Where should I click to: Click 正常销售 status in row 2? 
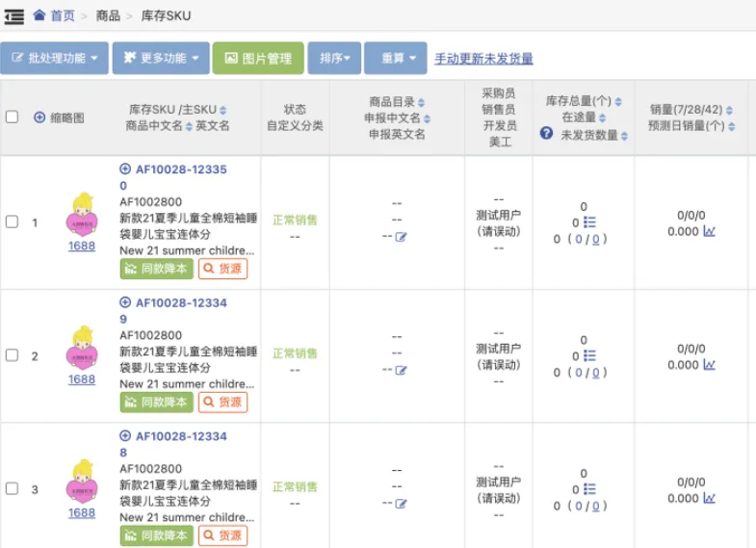click(x=295, y=353)
